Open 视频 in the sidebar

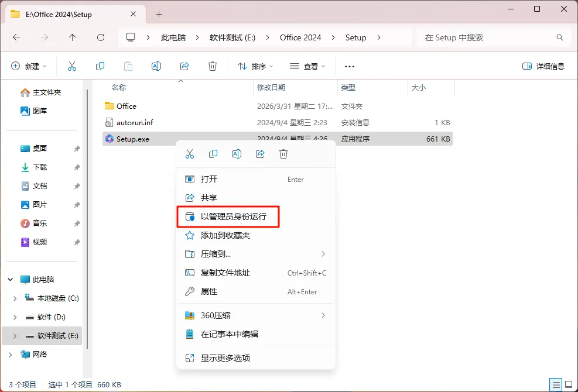tap(34, 242)
